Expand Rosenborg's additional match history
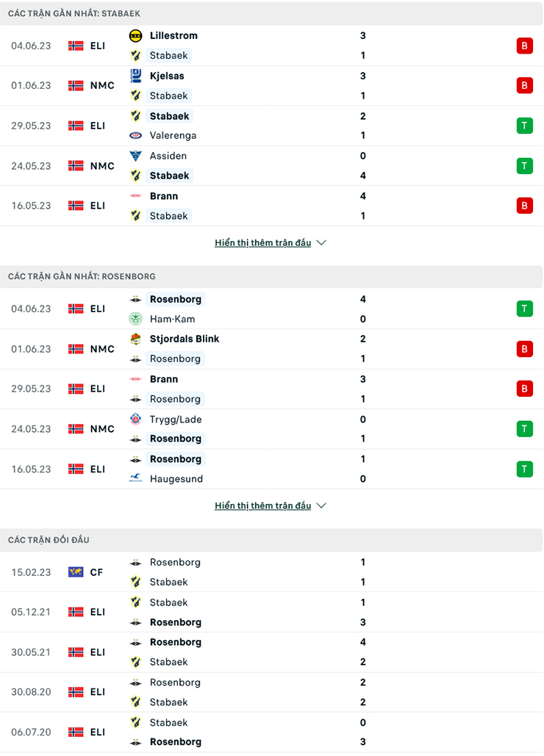Screen dimensions: 544x756 point(262,505)
